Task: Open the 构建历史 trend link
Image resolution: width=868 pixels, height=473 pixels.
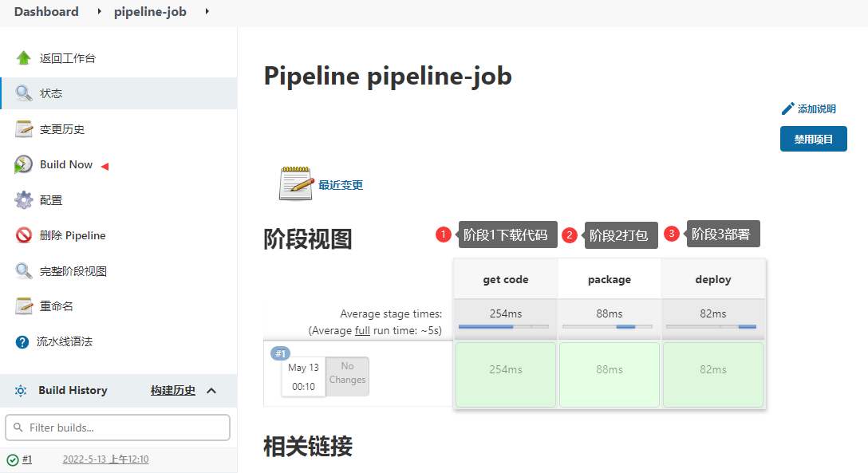Action: pos(172,391)
